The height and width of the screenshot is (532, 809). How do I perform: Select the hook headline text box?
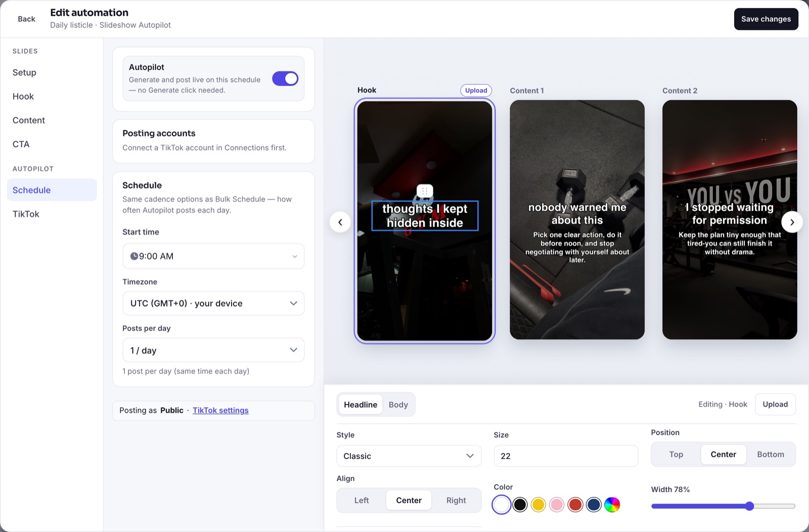tap(425, 216)
